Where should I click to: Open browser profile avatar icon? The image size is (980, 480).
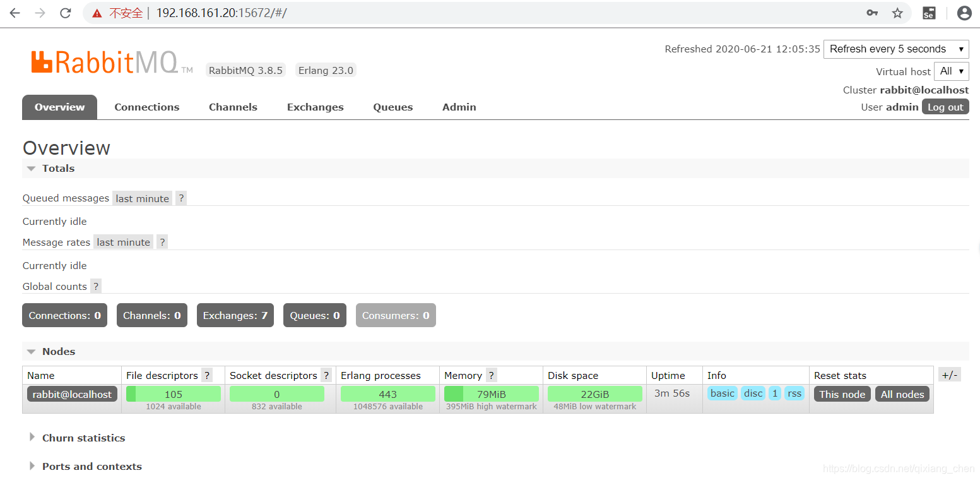(964, 13)
